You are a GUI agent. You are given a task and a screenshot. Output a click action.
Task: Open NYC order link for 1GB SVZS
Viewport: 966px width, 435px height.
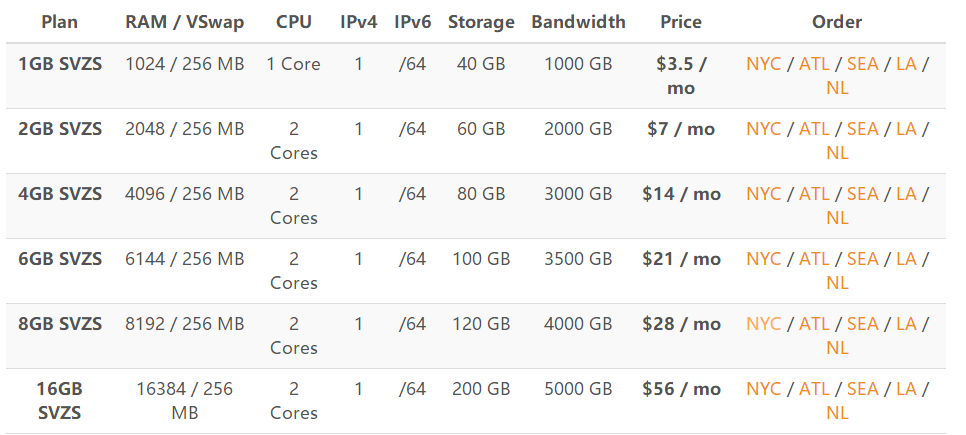point(764,64)
